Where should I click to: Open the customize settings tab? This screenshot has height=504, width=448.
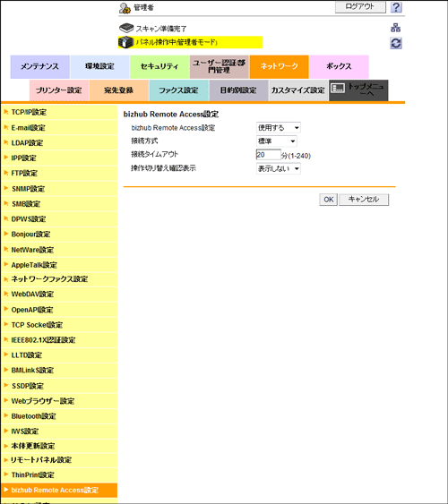298,90
